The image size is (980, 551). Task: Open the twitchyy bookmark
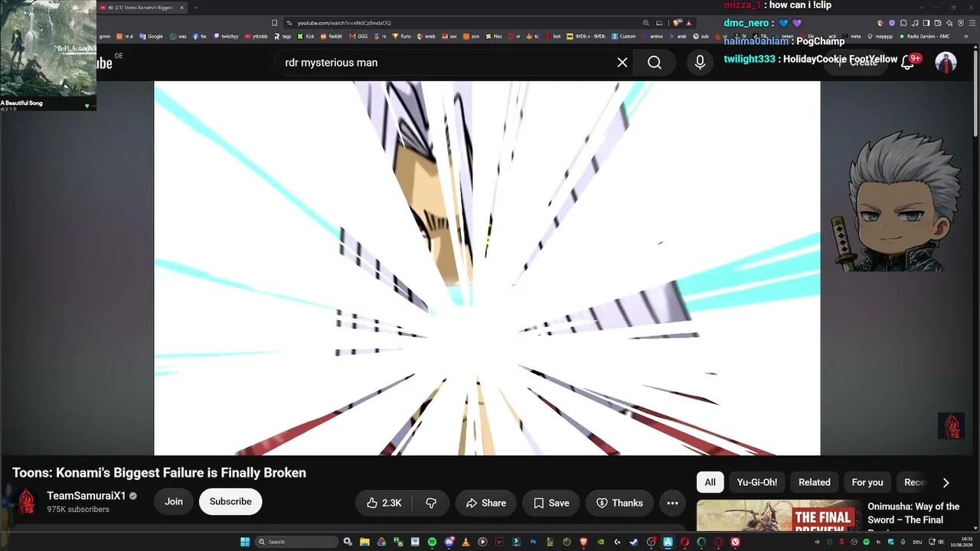pos(226,36)
